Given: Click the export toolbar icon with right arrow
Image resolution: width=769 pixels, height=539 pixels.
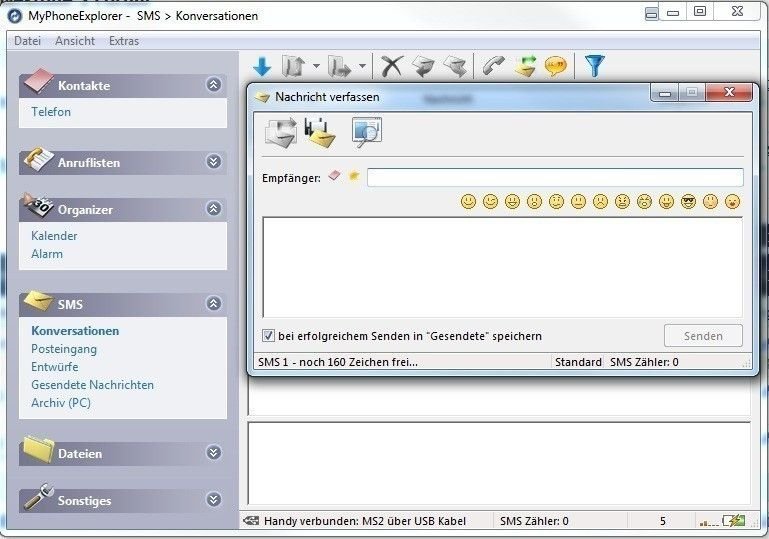Looking at the screenshot, I should click(339, 66).
